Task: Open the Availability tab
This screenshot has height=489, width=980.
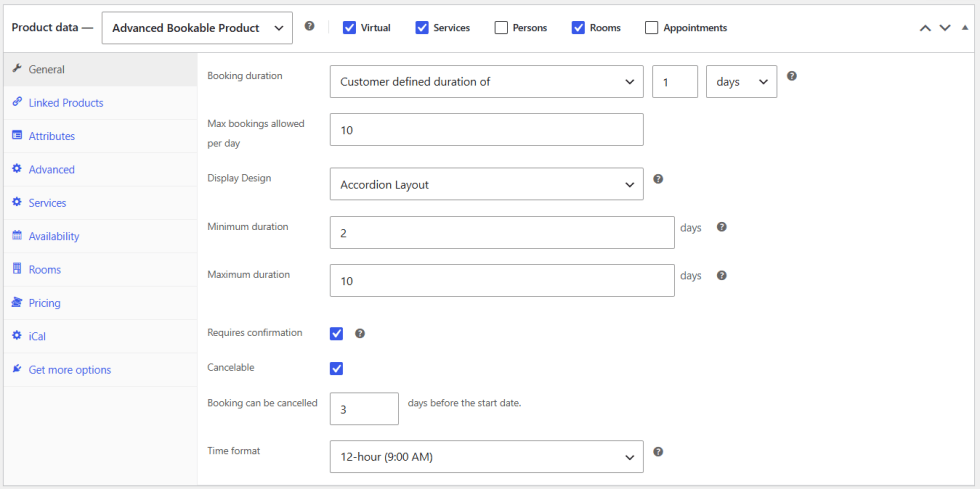Action: (x=100, y=236)
